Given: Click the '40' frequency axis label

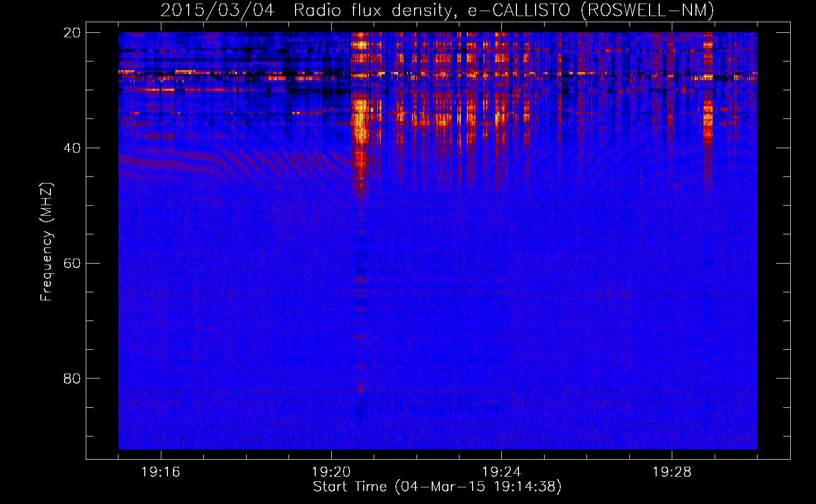Looking at the screenshot, I should click(72, 148).
